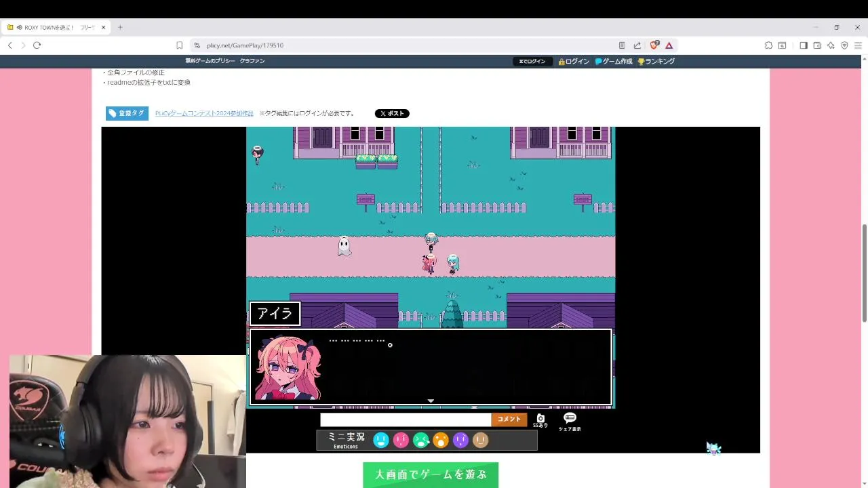The width and height of the screenshot is (868, 488).
Task: Toggle reader mode icon
Action: click(x=622, y=45)
